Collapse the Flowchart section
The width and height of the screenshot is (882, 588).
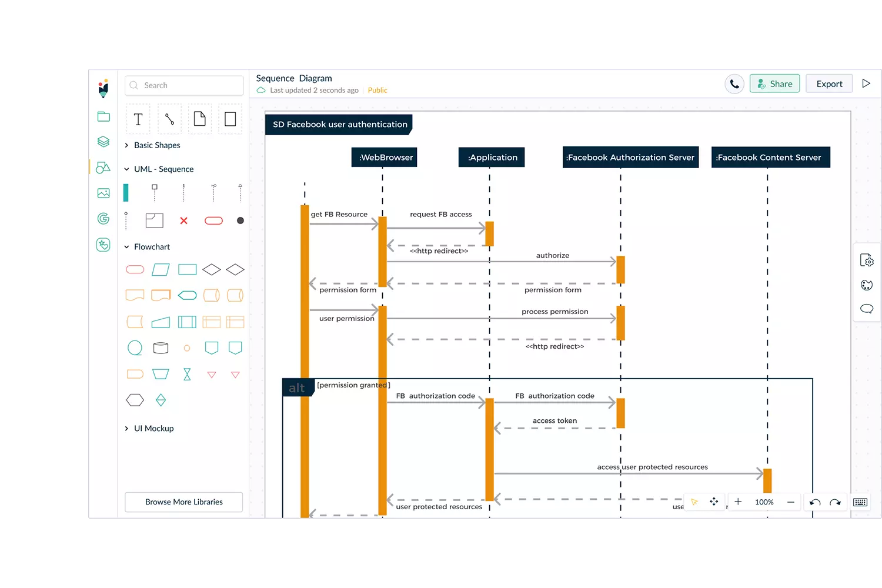pos(147,247)
